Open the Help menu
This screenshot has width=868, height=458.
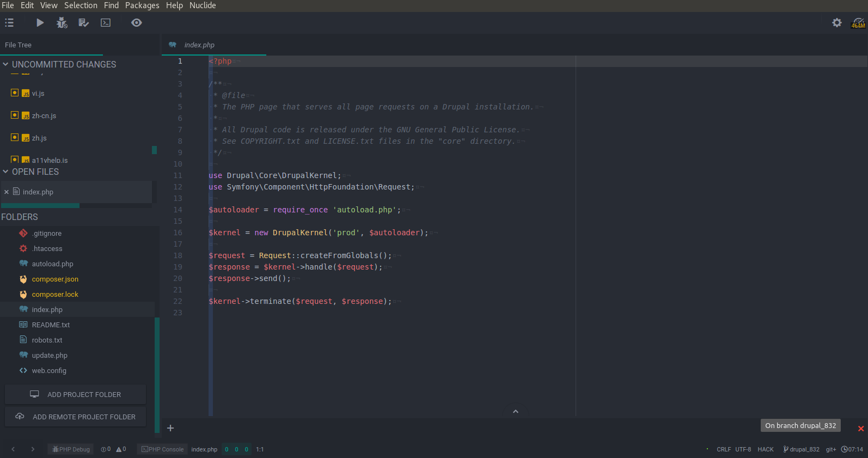[x=174, y=5]
